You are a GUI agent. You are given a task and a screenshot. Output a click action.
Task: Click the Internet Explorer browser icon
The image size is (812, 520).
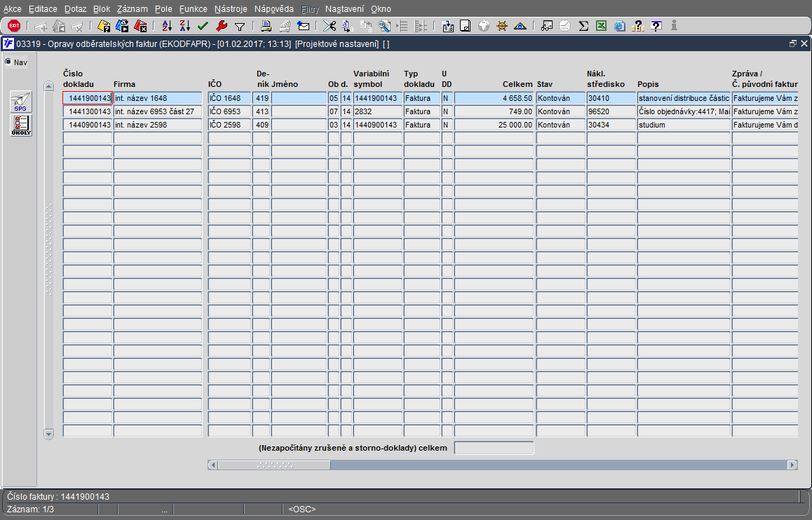(619, 25)
